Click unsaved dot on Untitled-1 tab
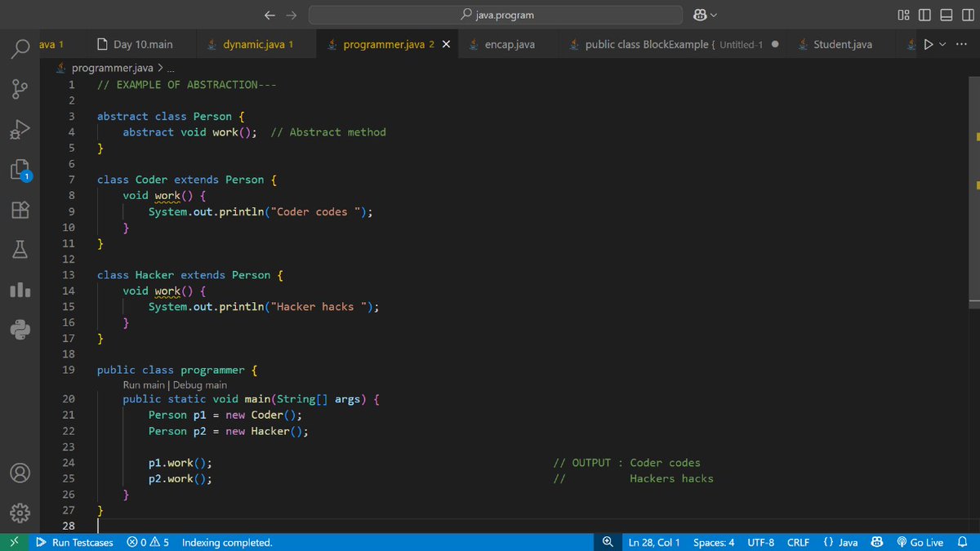Image resolution: width=980 pixels, height=551 pixels. (x=774, y=44)
